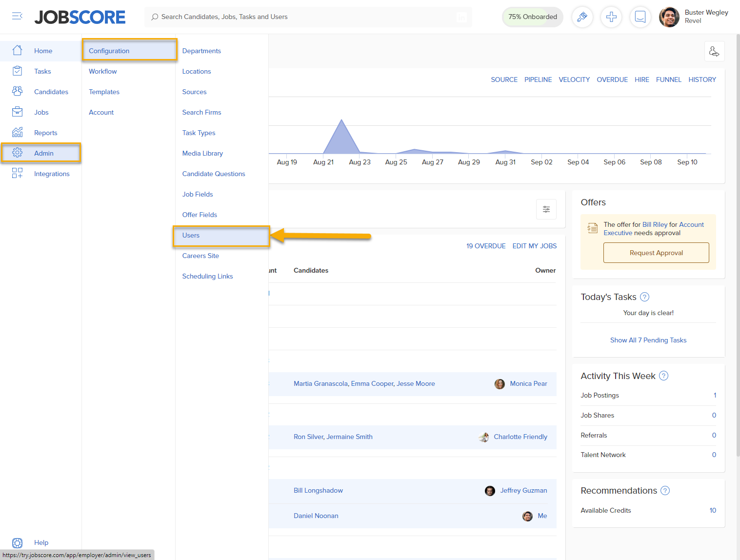The image size is (740, 560).
Task: Open Show All 7 Pending Tasks link
Action: point(648,340)
